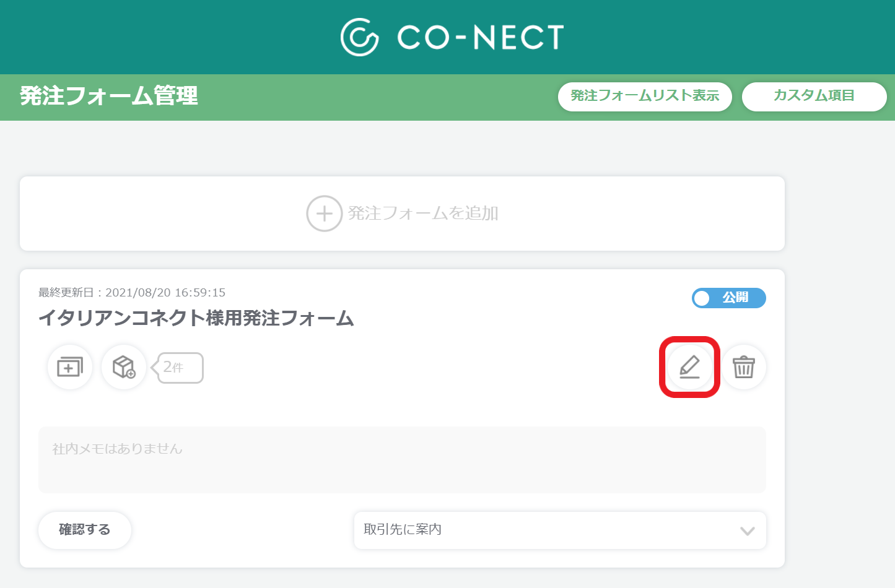
Task: Open the カスタム項目 page
Action: coord(814,97)
